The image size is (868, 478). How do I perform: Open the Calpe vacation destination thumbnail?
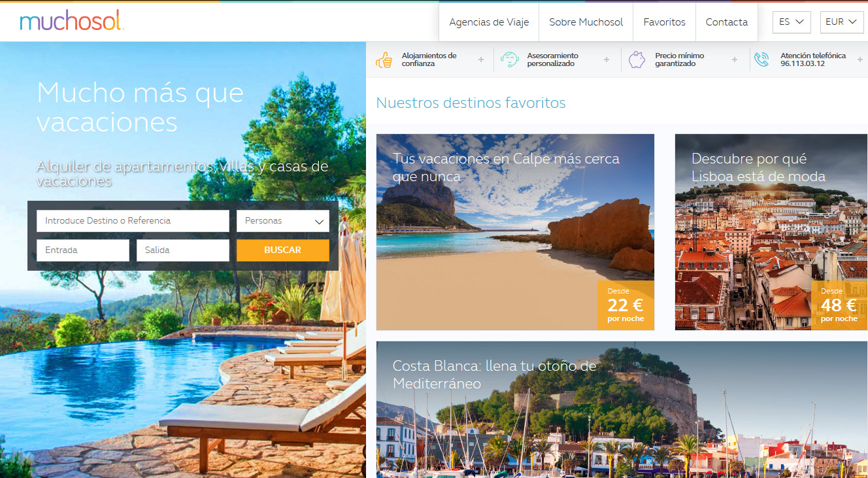click(515, 232)
